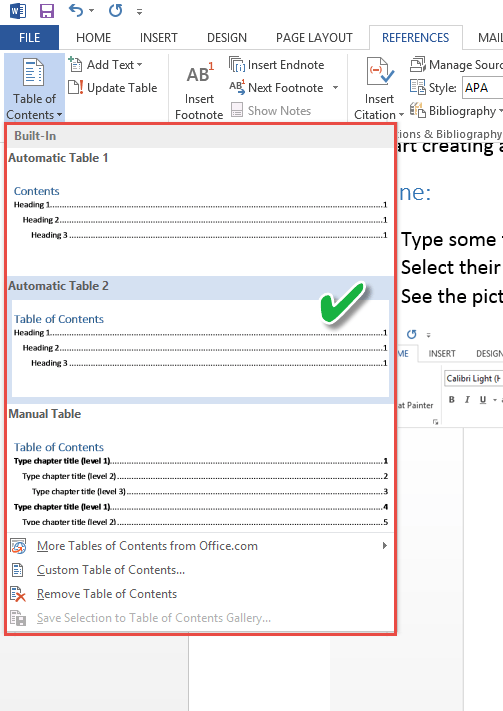503x711 pixels.
Task: Click Save Selection to Table of Contents Gallery
Action: (x=154, y=618)
